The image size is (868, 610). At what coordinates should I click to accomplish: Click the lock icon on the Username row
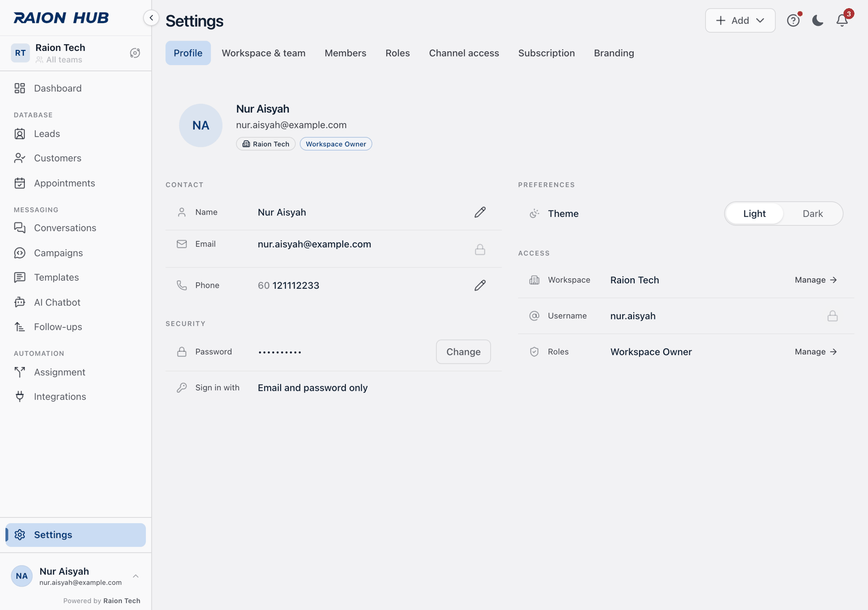(833, 316)
